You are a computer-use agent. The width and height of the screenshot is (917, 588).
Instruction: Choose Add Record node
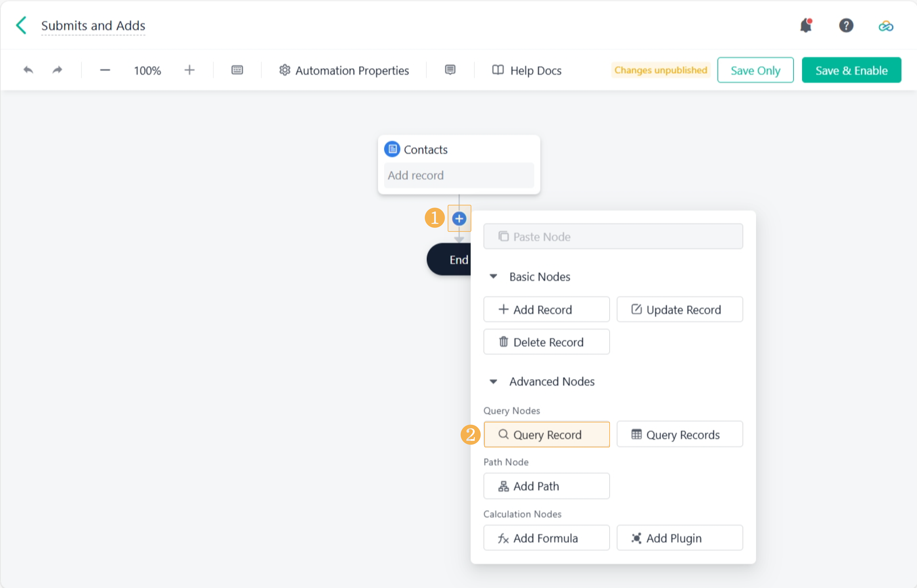point(547,309)
